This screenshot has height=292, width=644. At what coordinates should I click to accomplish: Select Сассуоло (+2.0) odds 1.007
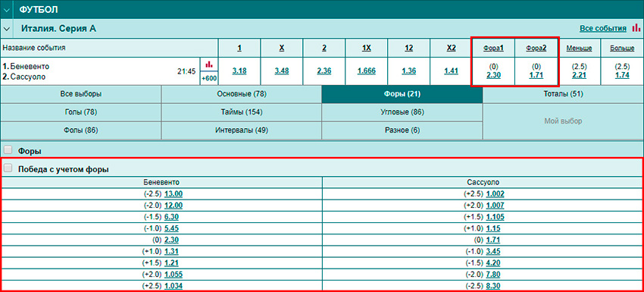click(x=495, y=206)
